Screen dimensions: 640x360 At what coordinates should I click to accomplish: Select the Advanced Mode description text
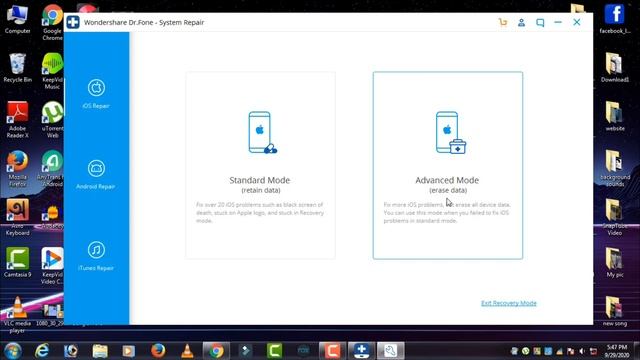447,213
